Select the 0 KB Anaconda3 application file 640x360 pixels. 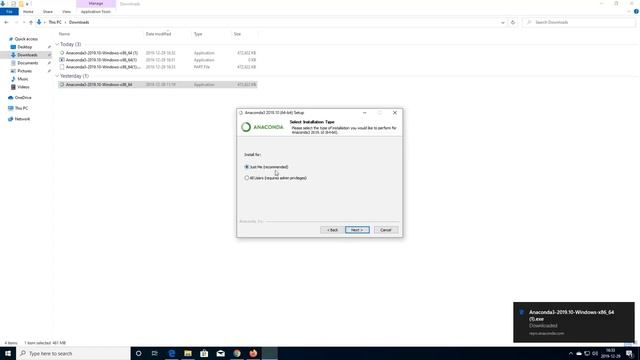pos(158,60)
